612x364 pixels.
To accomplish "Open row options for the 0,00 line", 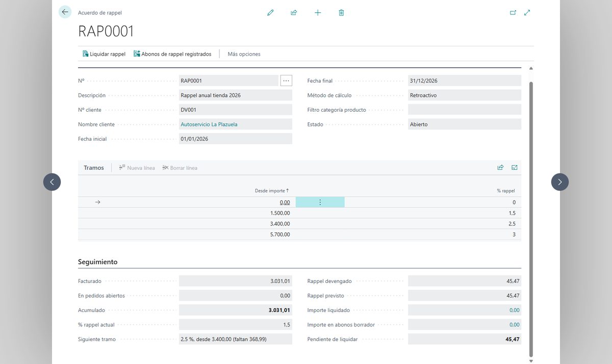I will 320,202.
